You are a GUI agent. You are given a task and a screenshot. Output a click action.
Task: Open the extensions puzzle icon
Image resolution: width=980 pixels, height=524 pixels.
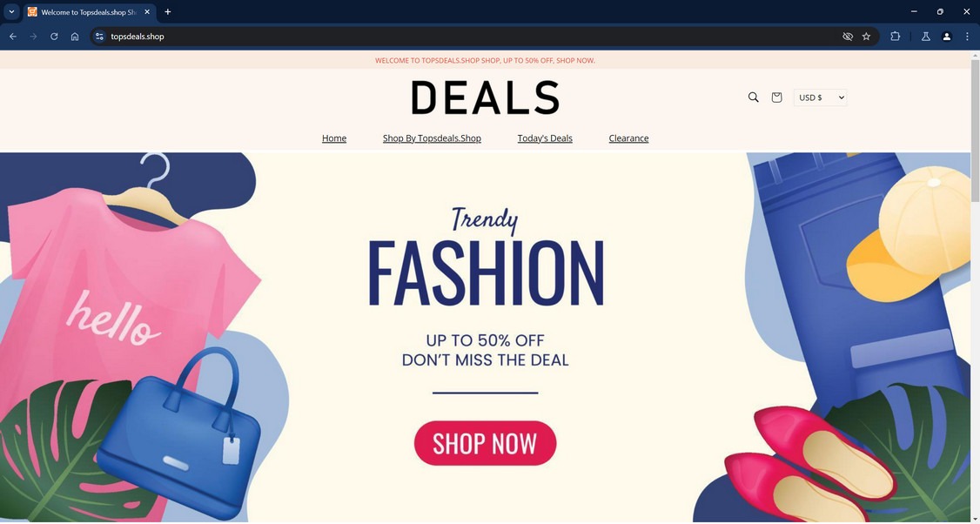click(x=895, y=37)
